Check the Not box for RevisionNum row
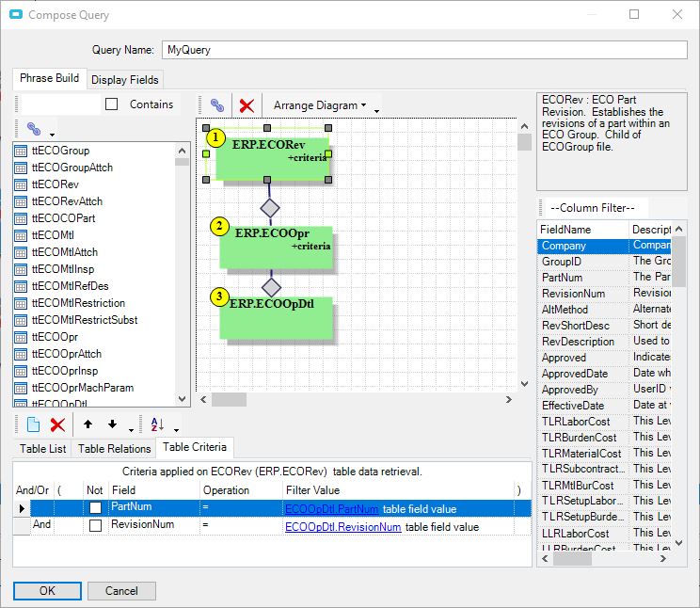The image size is (700, 608). (95, 526)
